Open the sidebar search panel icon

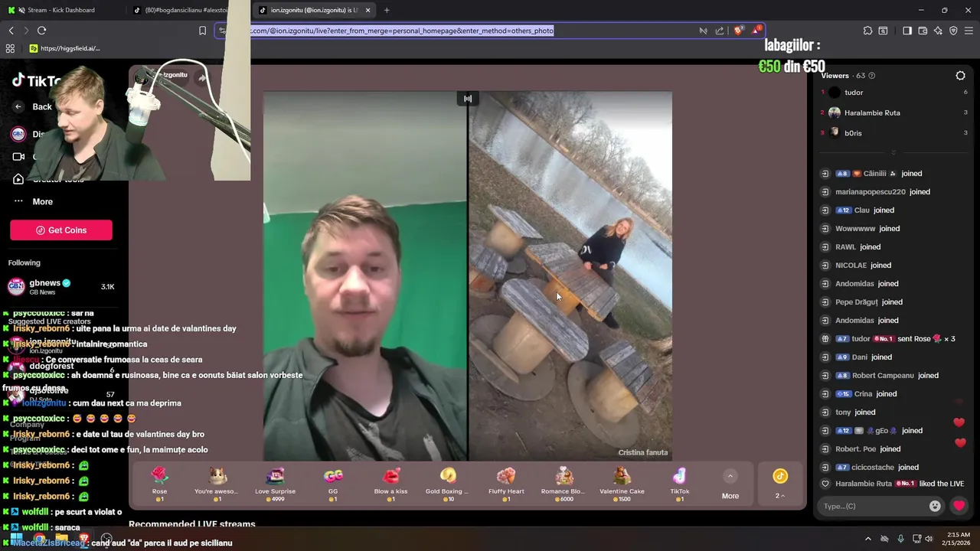(x=883, y=31)
